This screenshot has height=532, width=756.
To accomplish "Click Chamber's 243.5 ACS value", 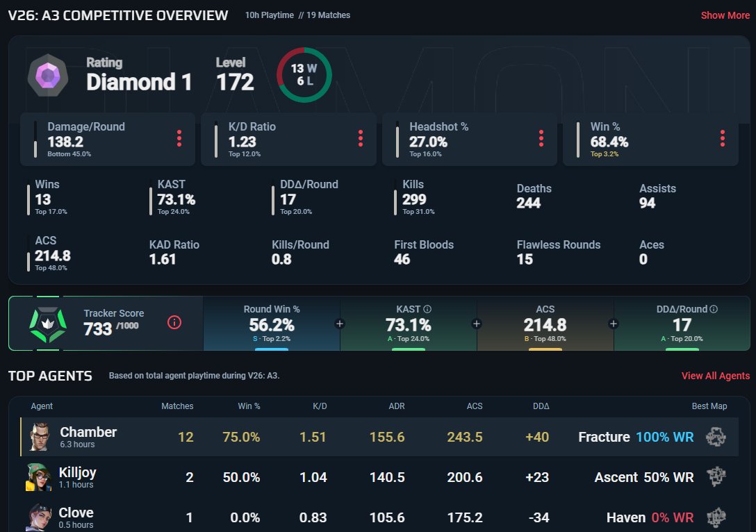I will (x=464, y=437).
